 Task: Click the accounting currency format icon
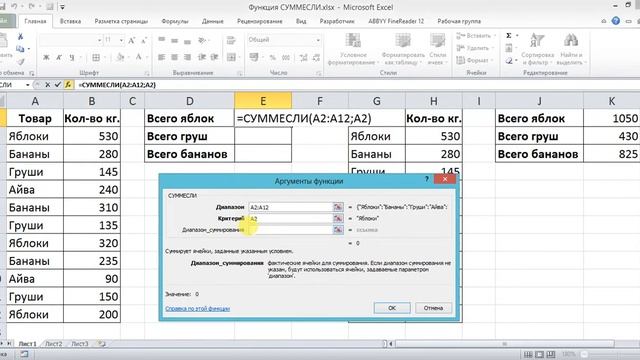(x=254, y=58)
